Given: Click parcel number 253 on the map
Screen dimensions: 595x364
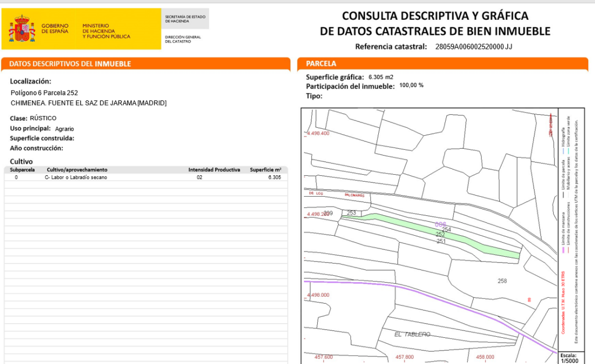Looking at the screenshot, I should 352,212.
